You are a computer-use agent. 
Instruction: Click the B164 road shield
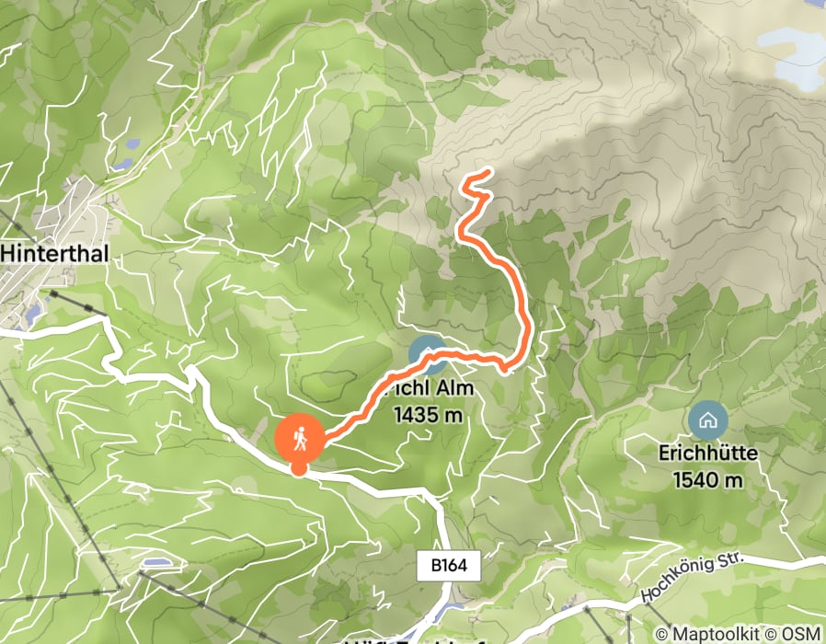point(449,566)
